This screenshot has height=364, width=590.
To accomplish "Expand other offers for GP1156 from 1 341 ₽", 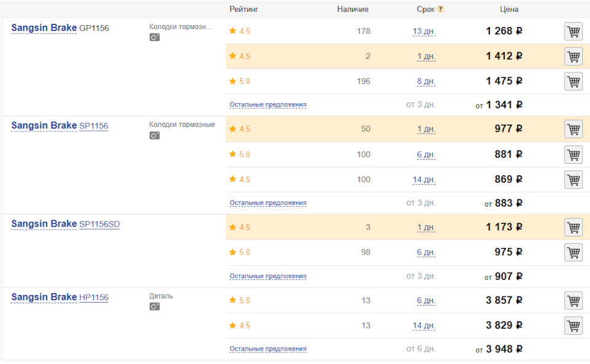I will 268,105.
